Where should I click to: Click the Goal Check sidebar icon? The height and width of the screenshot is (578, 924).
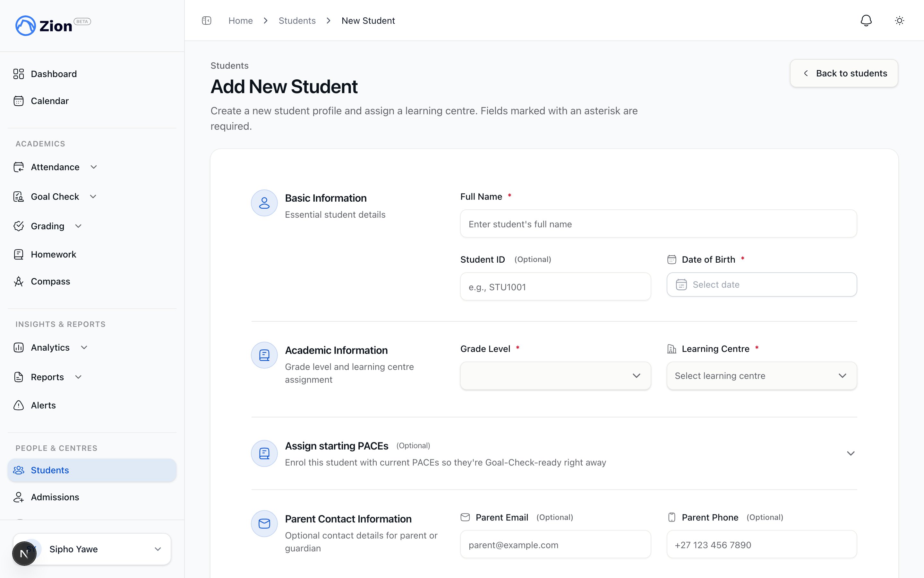point(18,197)
